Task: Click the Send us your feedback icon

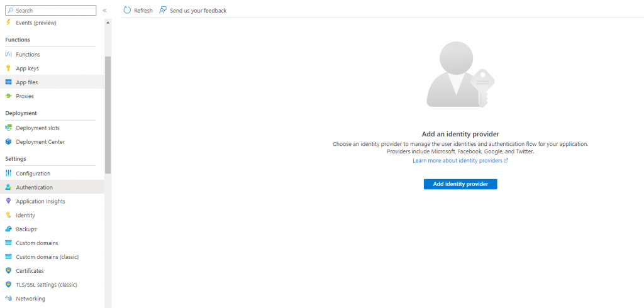Action: 163,10
